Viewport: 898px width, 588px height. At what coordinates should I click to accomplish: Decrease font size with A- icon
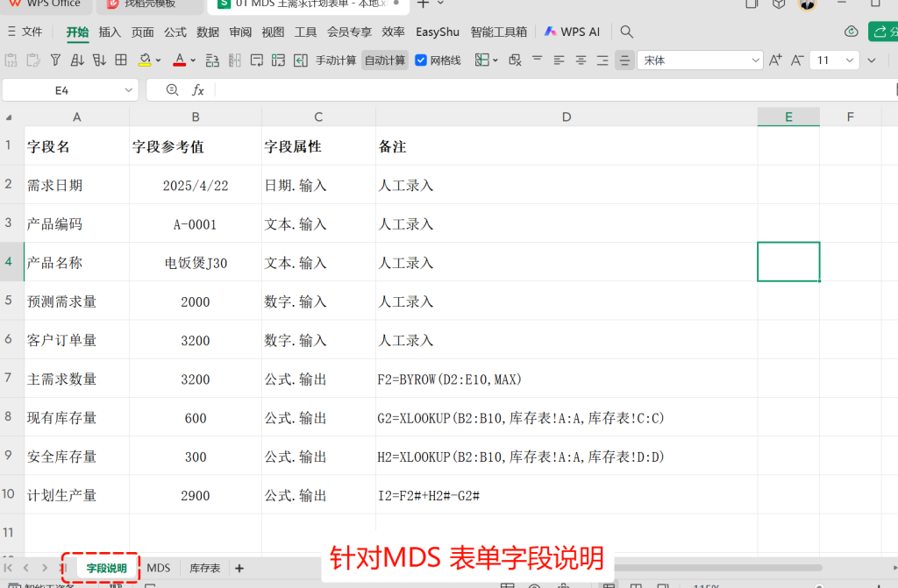797,60
